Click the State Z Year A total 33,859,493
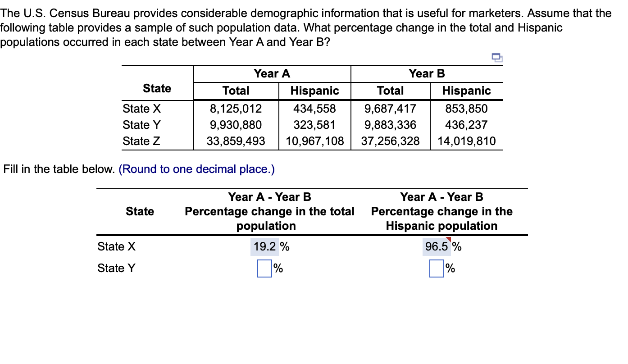The height and width of the screenshot is (364, 628). coord(236,141)
